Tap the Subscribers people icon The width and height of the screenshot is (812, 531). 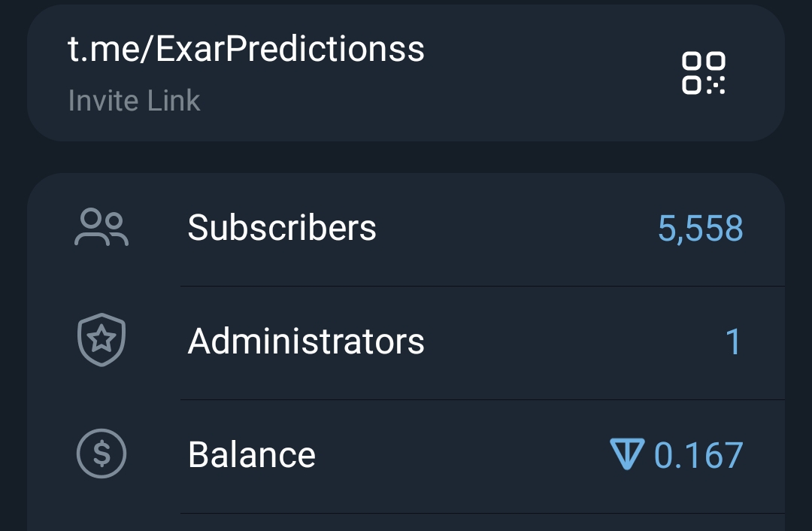[x=101, y=228]
